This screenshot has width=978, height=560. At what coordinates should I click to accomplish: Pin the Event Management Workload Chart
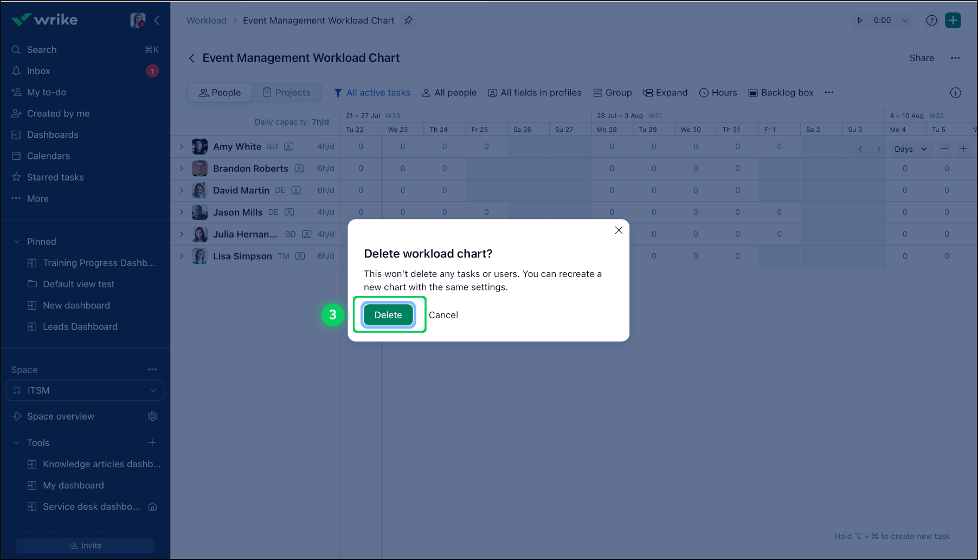point(408,21)
